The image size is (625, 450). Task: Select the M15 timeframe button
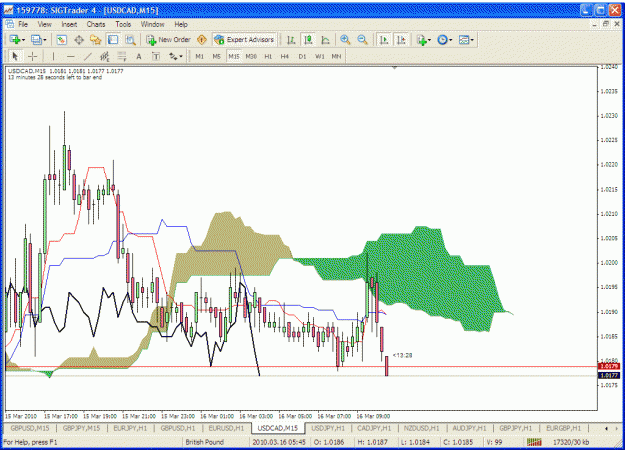tap(234, 57)
